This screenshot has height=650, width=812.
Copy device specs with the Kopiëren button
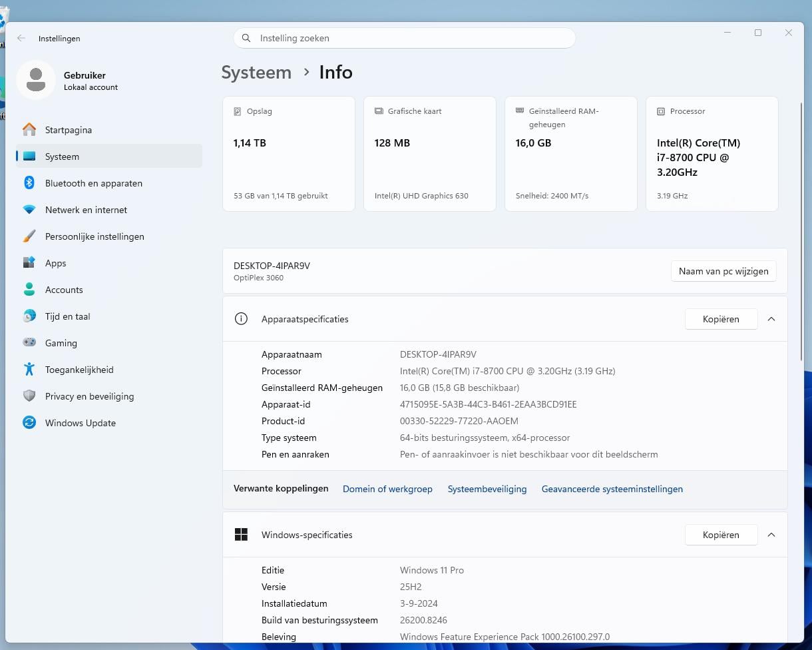pos(721,319)
